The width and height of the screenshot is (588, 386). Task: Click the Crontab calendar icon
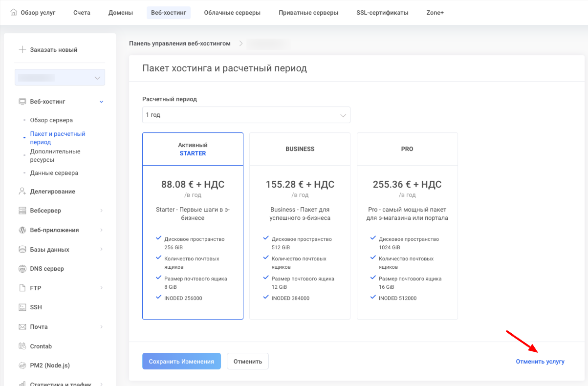point(22,346)
